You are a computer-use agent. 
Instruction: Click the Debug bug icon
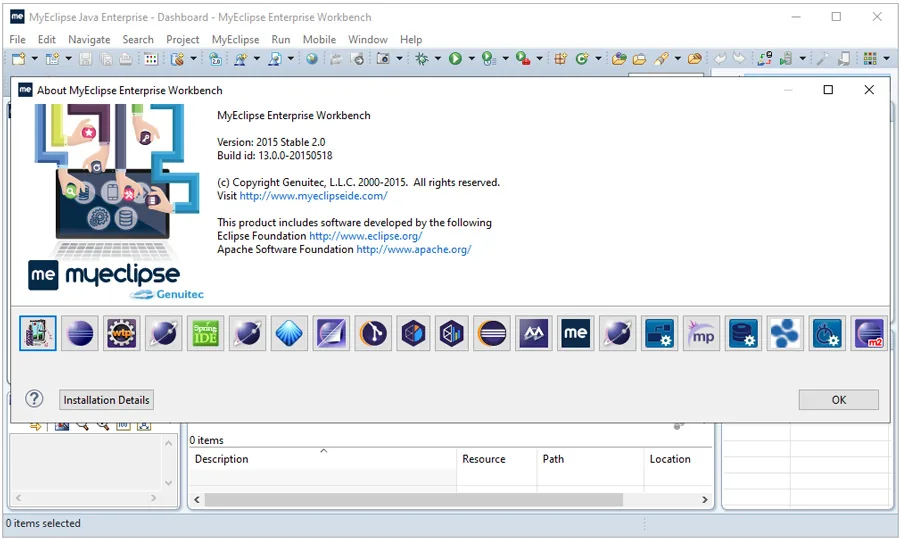[x=422, y=59]
